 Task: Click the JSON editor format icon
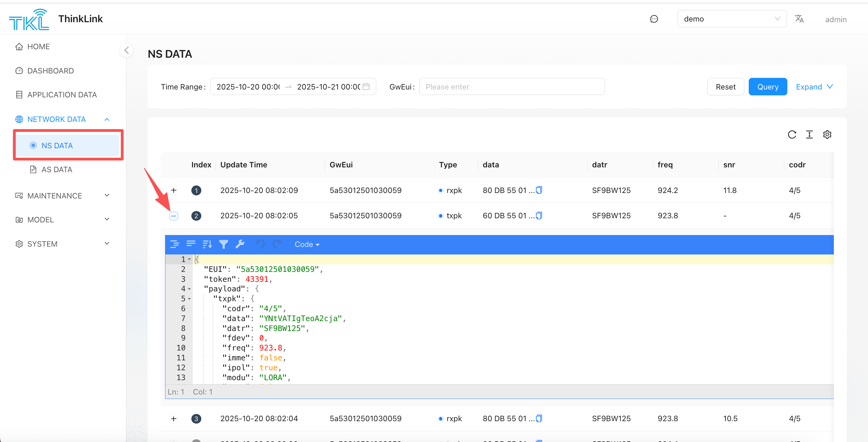pyautogui.click(x=174, y=244)
